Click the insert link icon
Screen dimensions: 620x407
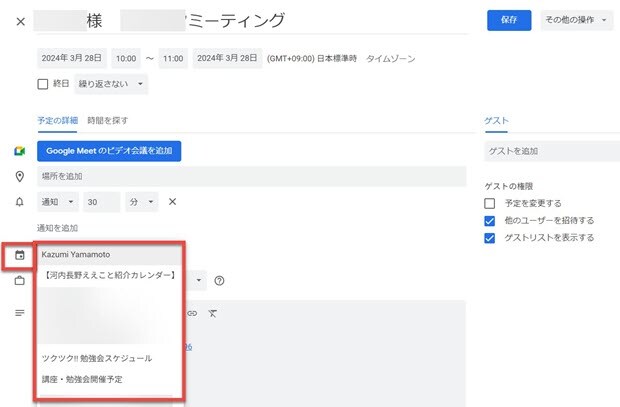tap(191, 314)
